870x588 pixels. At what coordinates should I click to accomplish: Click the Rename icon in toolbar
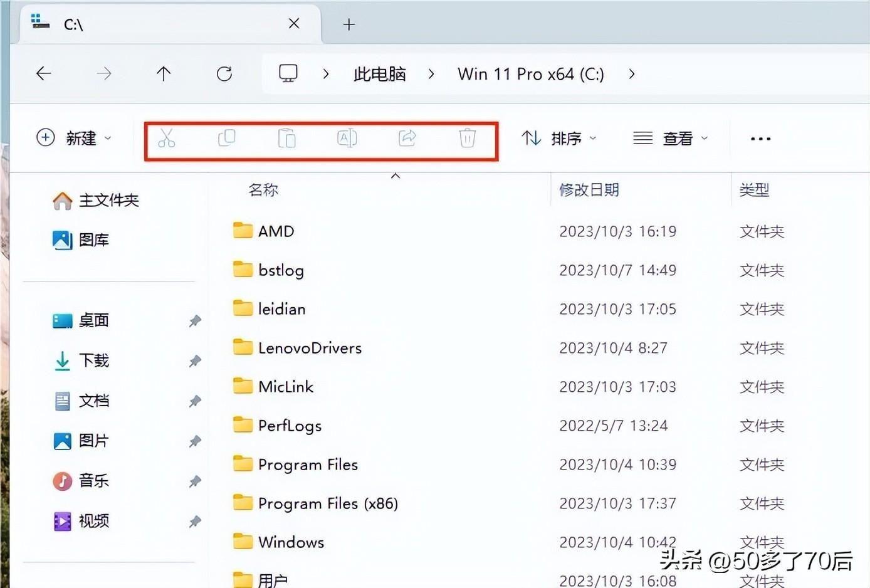pos(347,138)
